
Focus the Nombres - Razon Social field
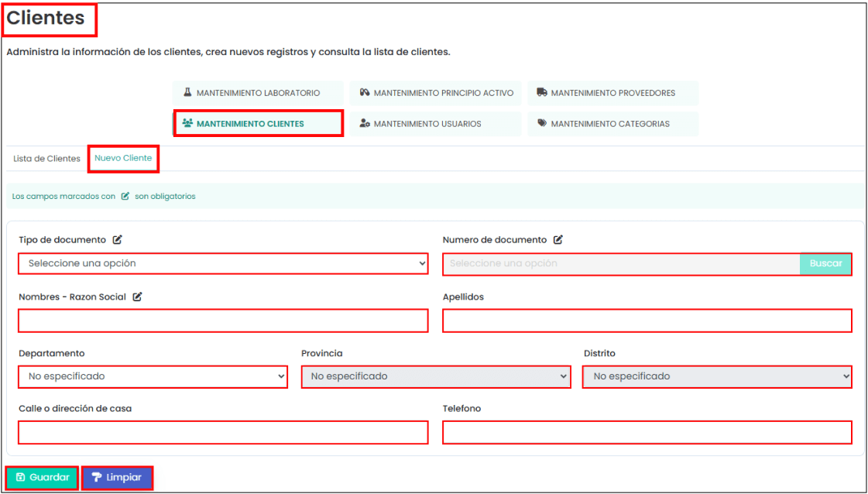point(223,321)
